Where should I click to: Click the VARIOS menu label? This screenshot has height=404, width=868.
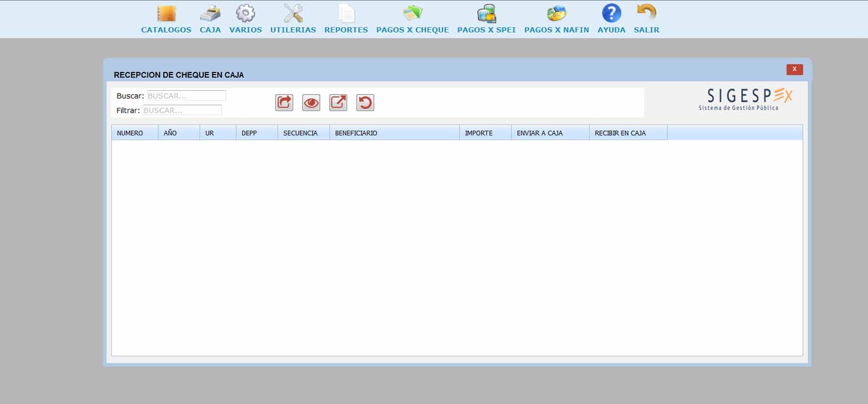[x=245, y=30]
